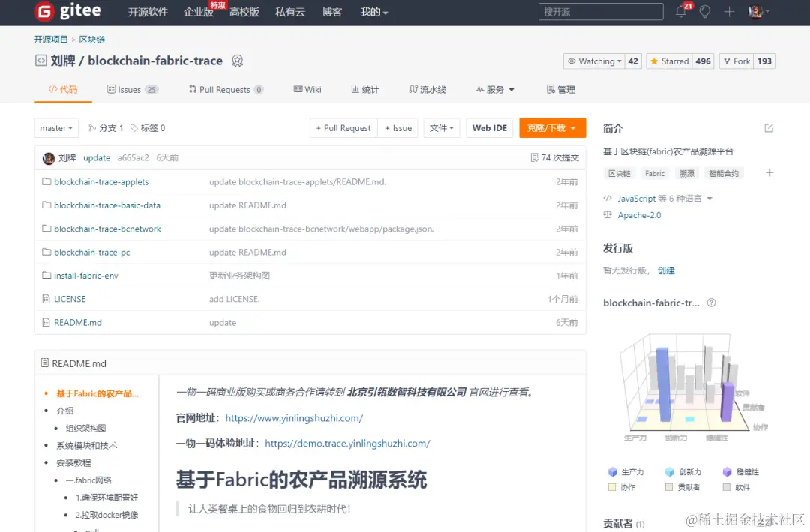Image resolution: width=810 pixels, height=532 pixels.
Task: Click the Apache-2.0 license link
Action: coord(639,215)
